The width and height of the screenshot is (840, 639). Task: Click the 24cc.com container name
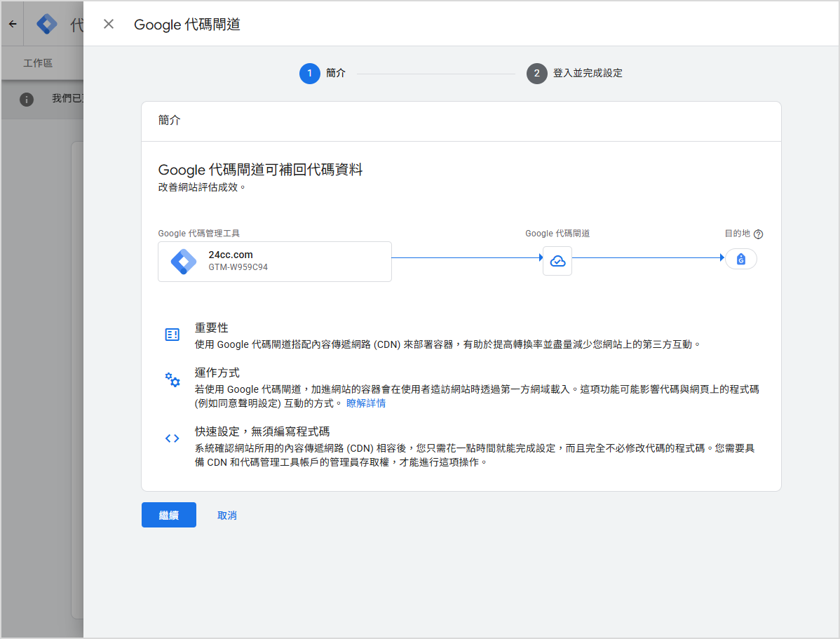click(x=231, y=255)
